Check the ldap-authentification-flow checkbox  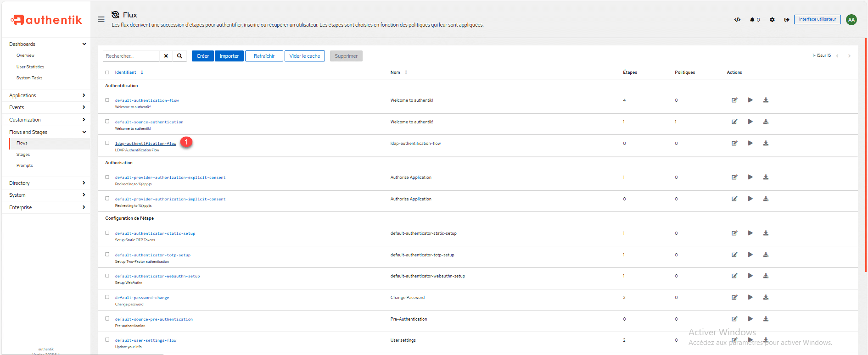[107, 143]
